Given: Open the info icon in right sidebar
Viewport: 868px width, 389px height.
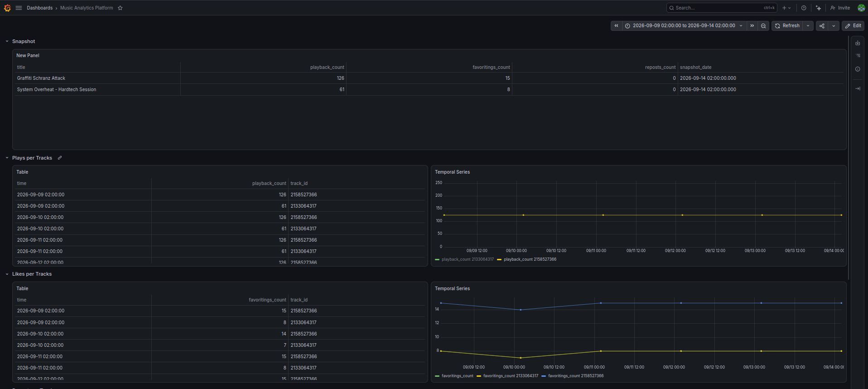Looking at the screenshot, I should pyautogui.click(x=858, y=69).
